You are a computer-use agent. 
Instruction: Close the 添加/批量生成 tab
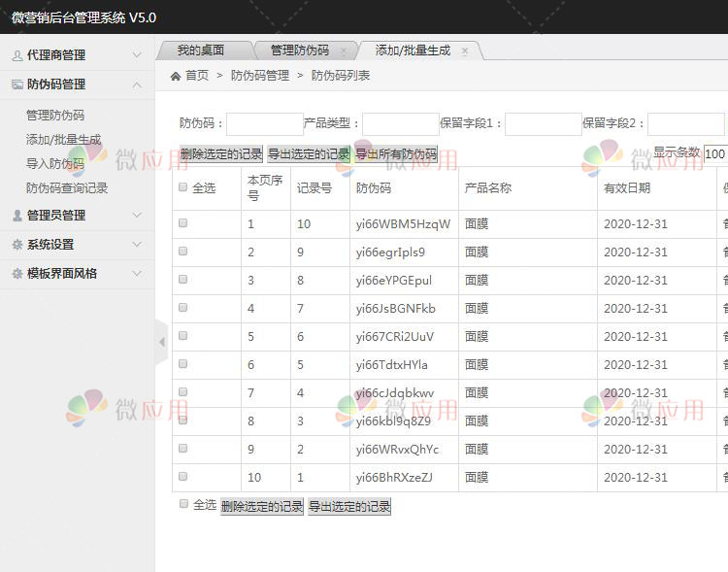point(465,51)
